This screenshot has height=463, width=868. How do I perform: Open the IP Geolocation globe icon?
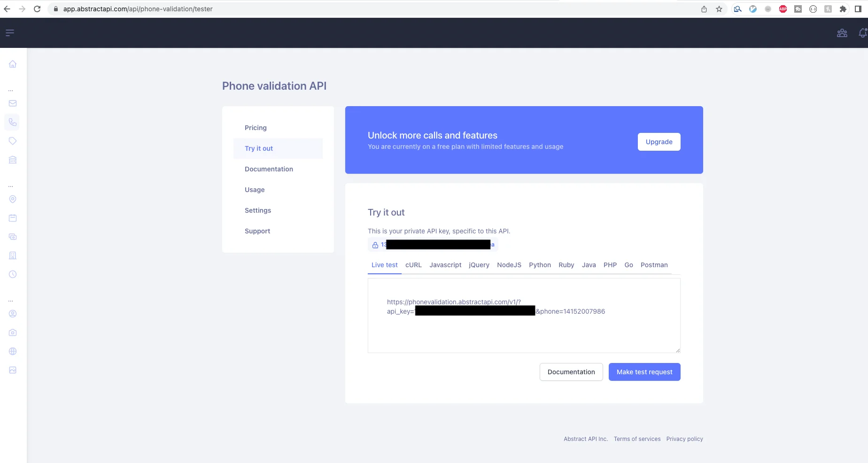click(x=13, y=351)
